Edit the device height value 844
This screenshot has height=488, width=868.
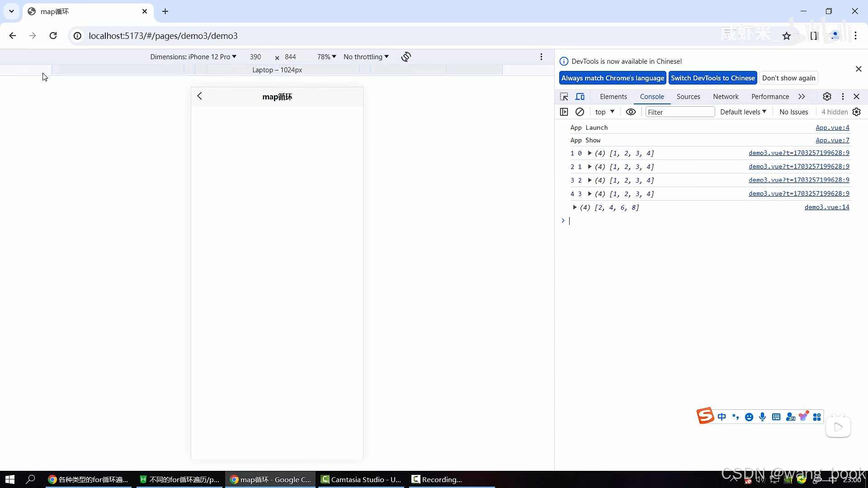pos(290,56)
